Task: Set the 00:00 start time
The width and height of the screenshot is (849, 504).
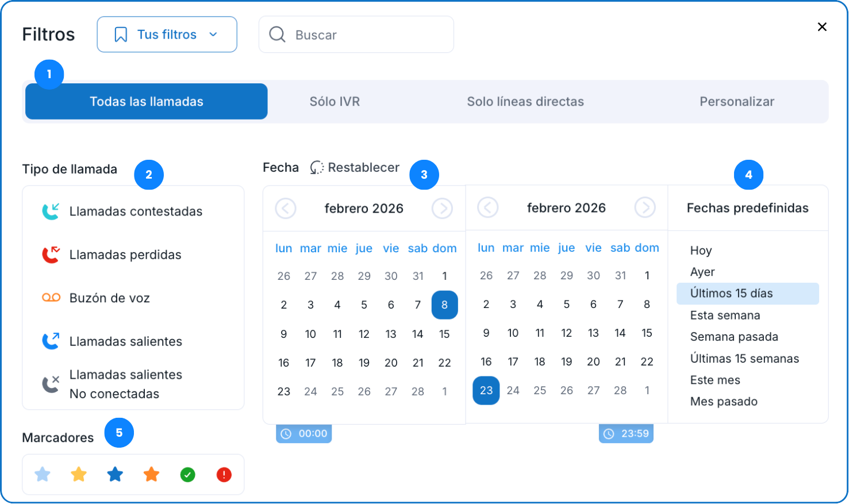Action: (304, 434)
